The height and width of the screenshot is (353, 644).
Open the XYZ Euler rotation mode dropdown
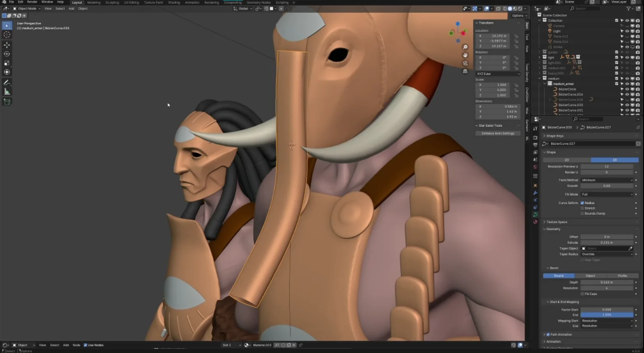[x=498, y=74]
